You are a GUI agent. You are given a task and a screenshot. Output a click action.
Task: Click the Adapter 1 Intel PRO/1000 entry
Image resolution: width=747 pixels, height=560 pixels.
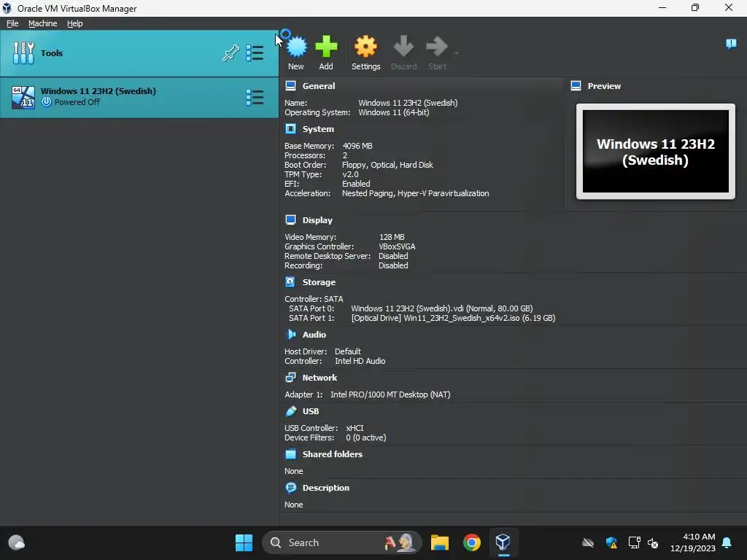click(390, 394)
